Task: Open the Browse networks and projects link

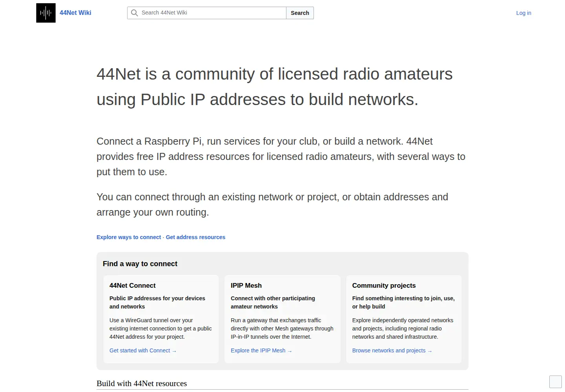Action: point(392,350)
